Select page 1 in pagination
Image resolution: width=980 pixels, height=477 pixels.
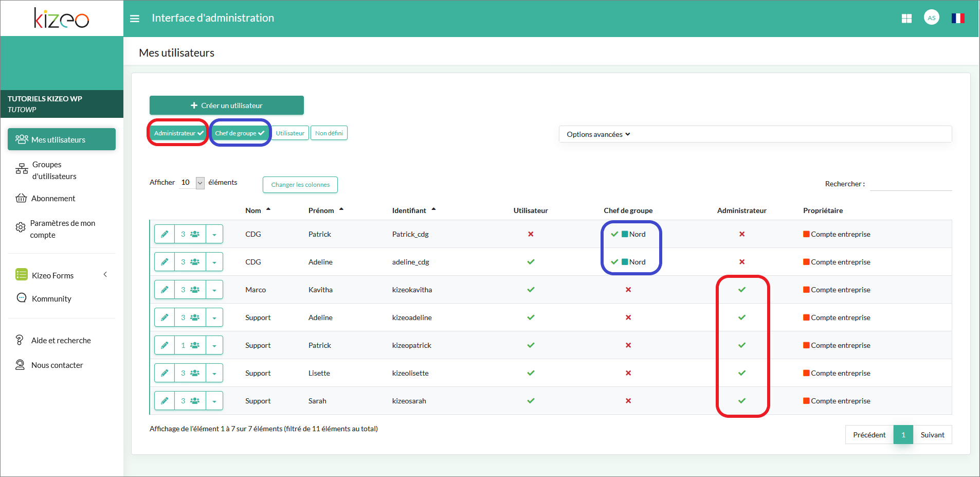tap(903, 435)
